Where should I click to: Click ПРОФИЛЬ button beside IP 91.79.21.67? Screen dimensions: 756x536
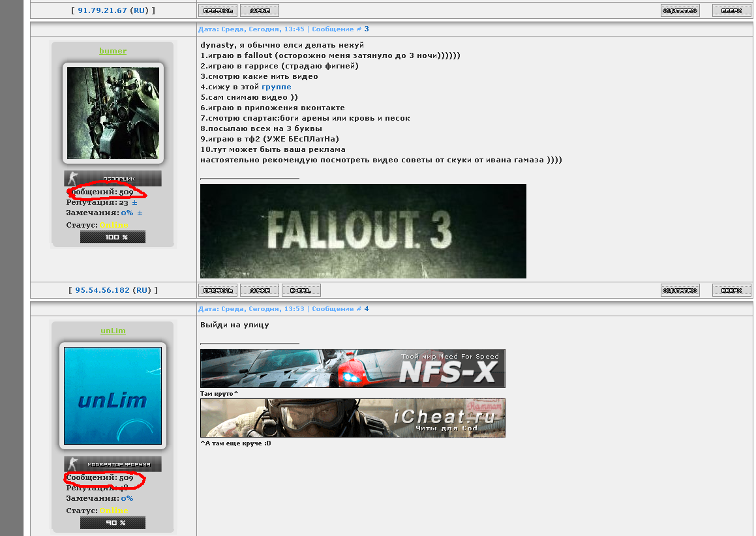pos(218,10)
